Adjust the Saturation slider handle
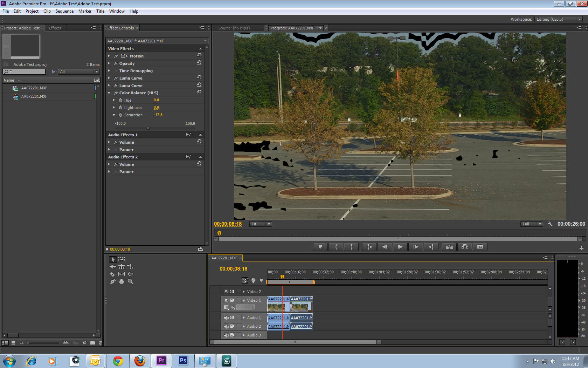 coord(148,128)
